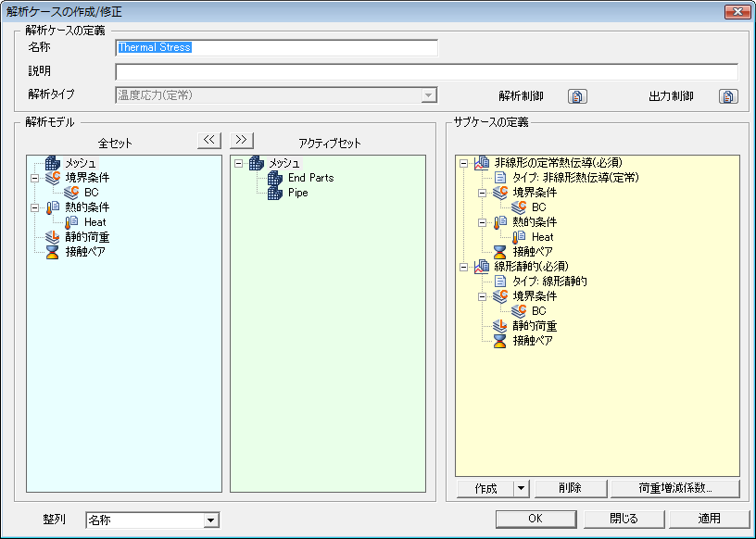Collapse 境界条件 under 非線形の定常熱伝導 subcase

coord(482,193)
